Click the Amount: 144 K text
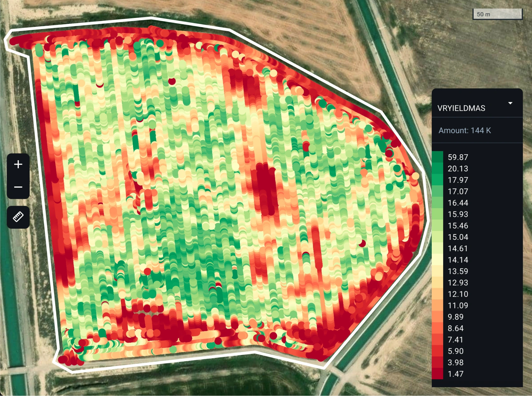The width and height of the screenshot is (532, 396). [465, 131]
